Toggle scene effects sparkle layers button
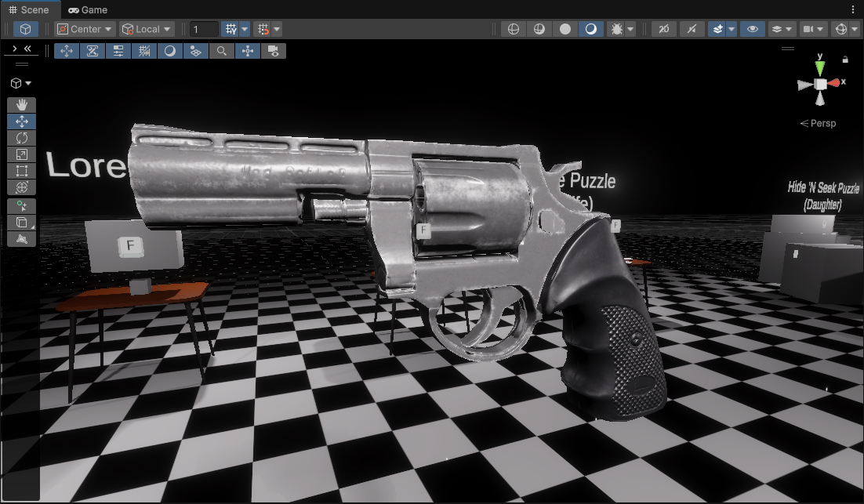The height and width of the screenshot is (504, 864). pyautogui.click(x=717, y=29)
